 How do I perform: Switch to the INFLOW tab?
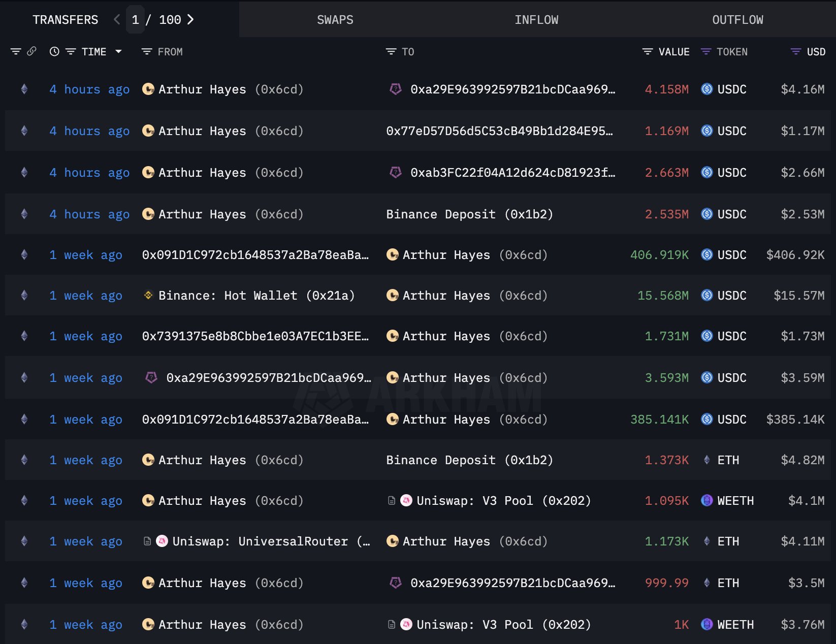(536, 19)
